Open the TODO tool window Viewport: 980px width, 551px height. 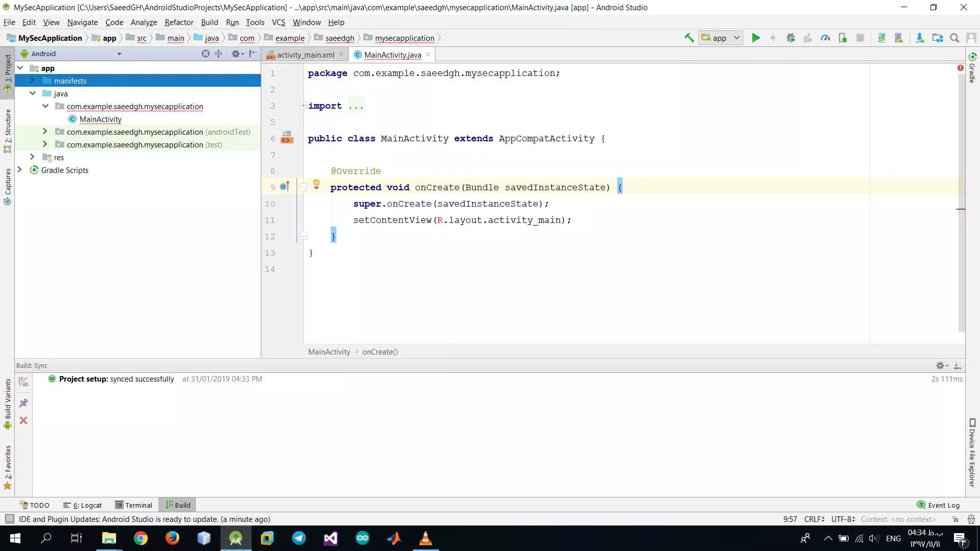pos(34,505)
